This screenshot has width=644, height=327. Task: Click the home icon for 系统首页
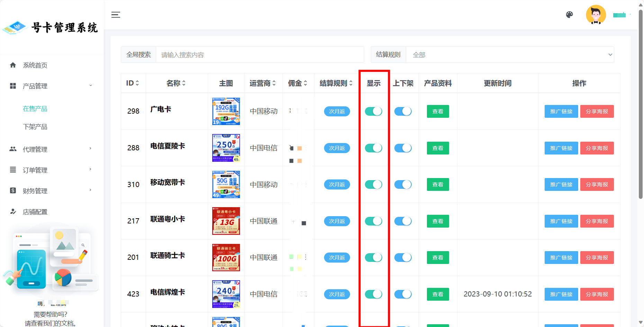pos(13,65)
